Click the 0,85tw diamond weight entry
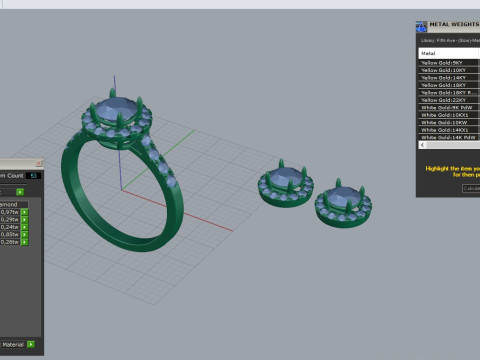 pyautogui.click(x=9, y=235)
